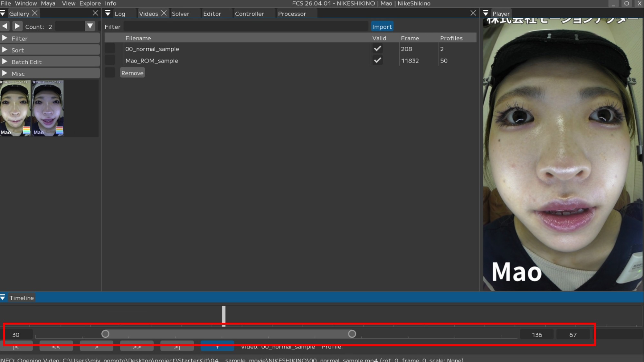Viewport: 644px width, 362px height.
Task: Close the Videos tab
Action: coord(164,13)
